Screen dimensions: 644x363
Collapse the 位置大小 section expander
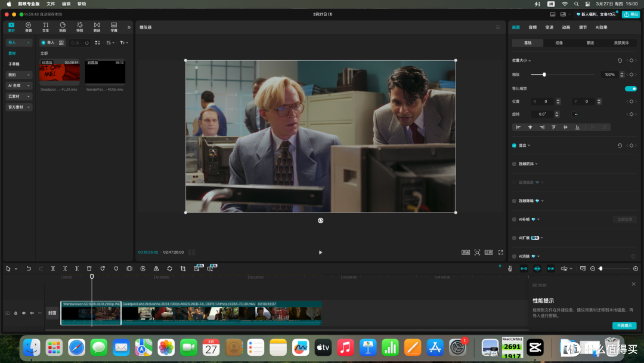point(530,60)
